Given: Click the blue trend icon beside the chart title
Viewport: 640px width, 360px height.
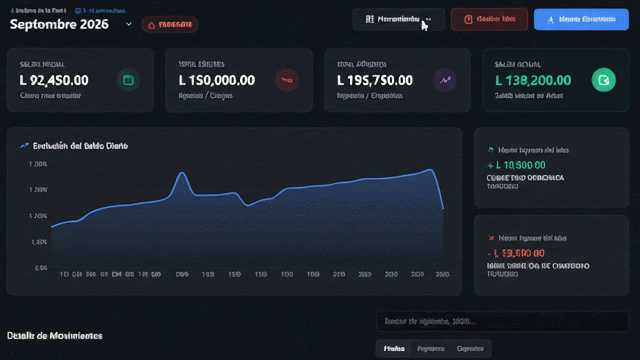Looking at the screenshot, I should point(24,146).
